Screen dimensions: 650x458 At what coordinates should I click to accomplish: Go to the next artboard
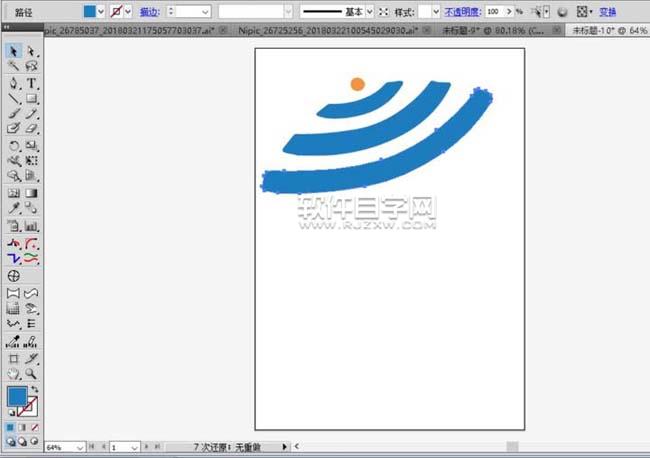coord(146,447)
